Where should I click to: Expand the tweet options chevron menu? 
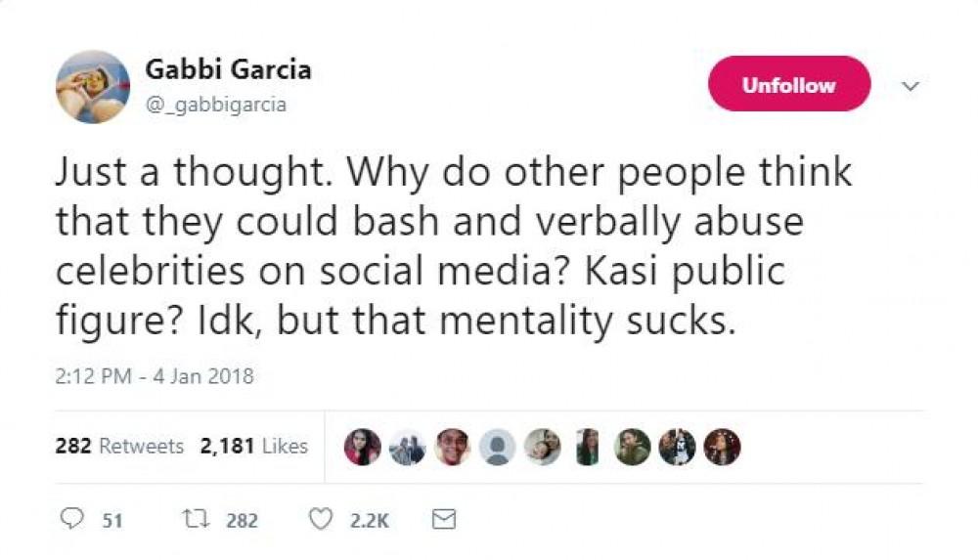pos(910,87)
